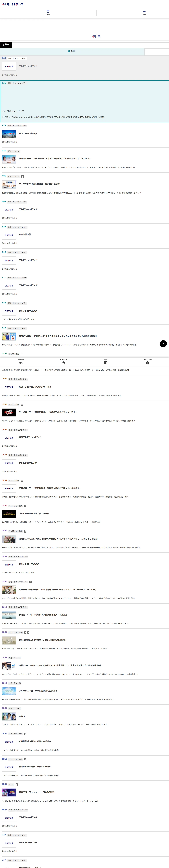Open BSテレ東Shop program title
Image resolution: width=169 pixels, height=868 pixels.
(x=28, y=133)
